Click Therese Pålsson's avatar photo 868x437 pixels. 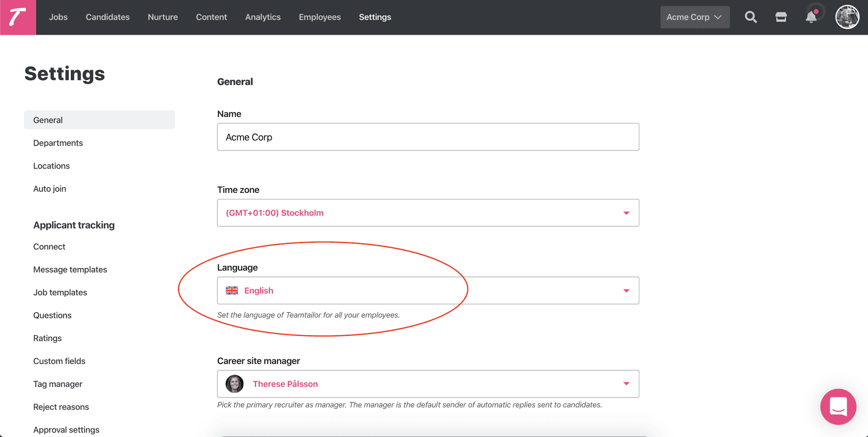[x=235, y=384]
